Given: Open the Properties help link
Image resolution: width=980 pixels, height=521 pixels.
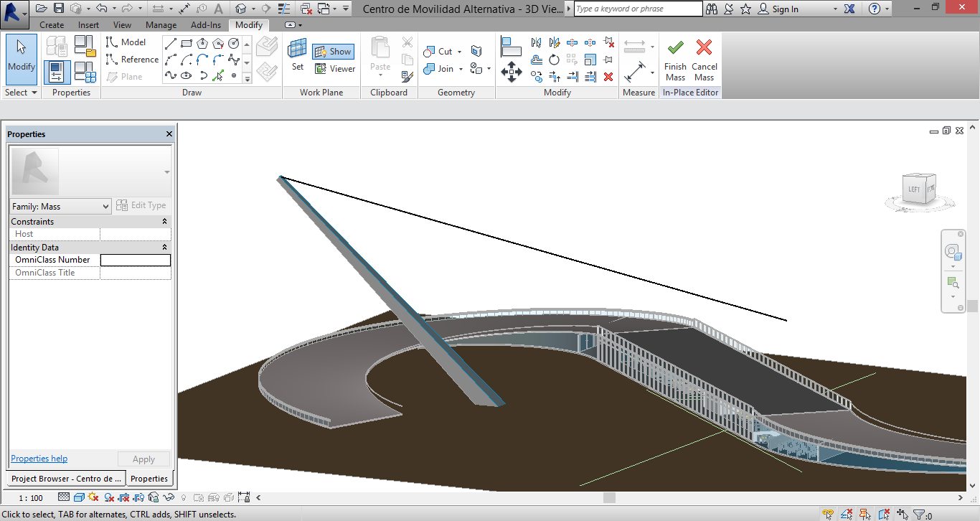Looking at the screenshot, I should [x=39, y=459].
